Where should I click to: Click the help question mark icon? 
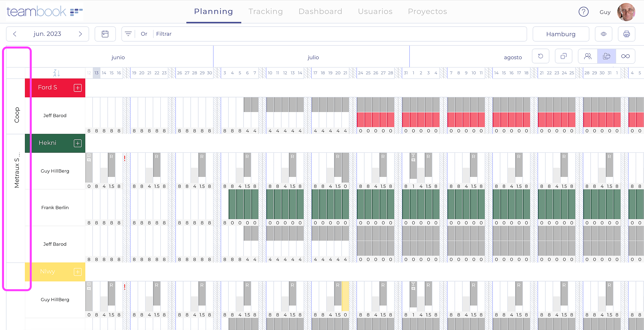583,12
